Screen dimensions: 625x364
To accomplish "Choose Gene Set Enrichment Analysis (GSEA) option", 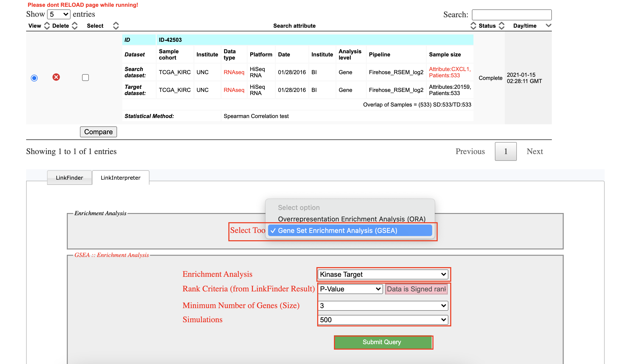I will point(350,231).
